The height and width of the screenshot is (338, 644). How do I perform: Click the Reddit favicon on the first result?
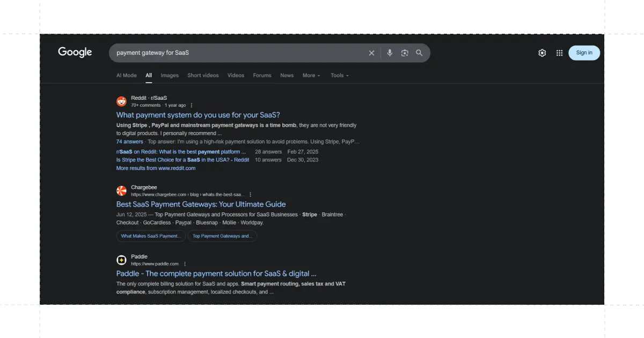(x=121, y=101)
